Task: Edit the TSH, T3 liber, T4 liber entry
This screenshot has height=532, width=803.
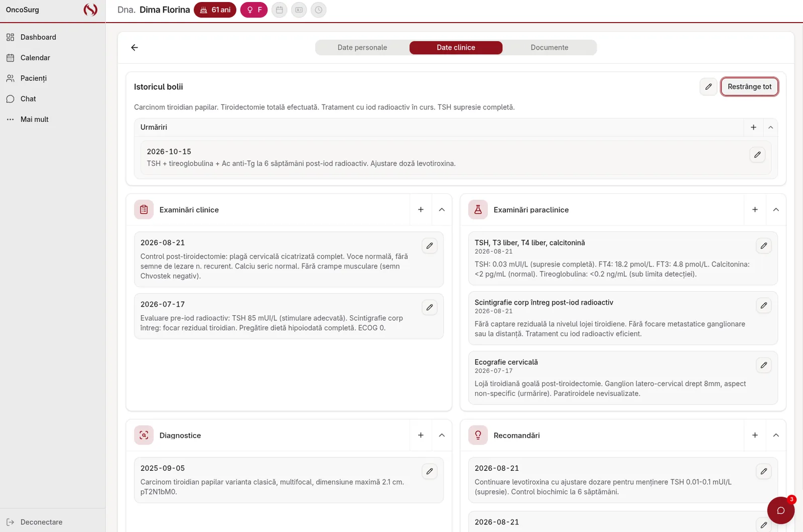Action: 764,246
